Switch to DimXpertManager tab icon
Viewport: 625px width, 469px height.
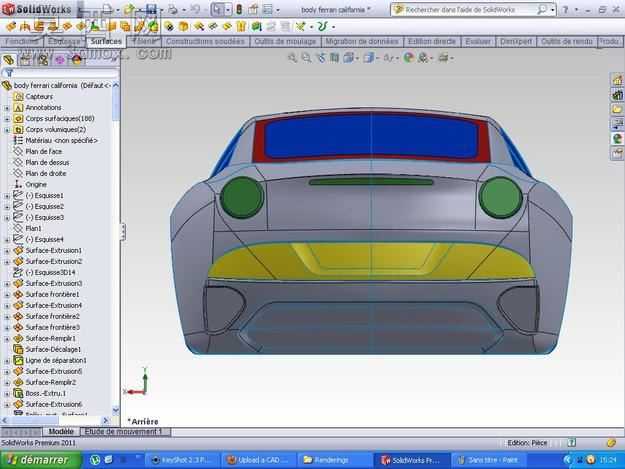tap(60, 60)
